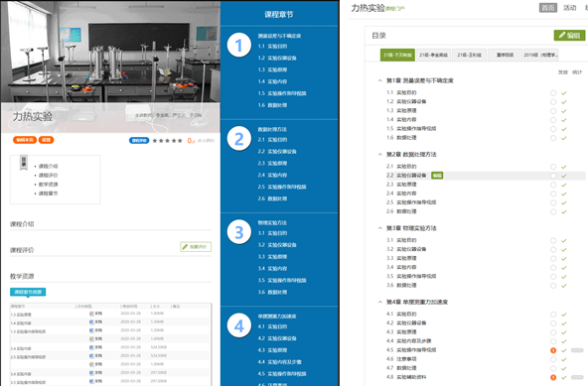Open the 课程介绍 link in the 目录 box

[49, 166]
